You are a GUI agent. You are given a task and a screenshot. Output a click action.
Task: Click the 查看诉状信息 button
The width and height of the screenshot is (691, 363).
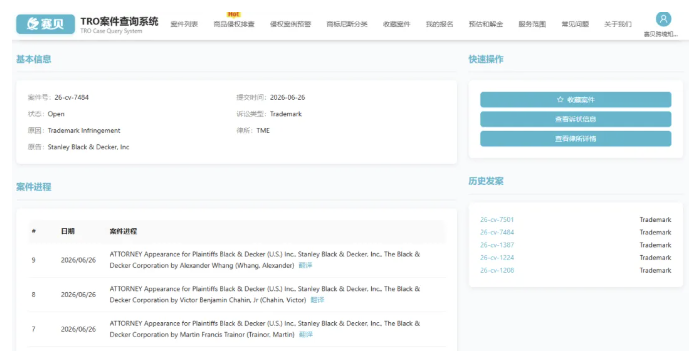coord(576,119)
